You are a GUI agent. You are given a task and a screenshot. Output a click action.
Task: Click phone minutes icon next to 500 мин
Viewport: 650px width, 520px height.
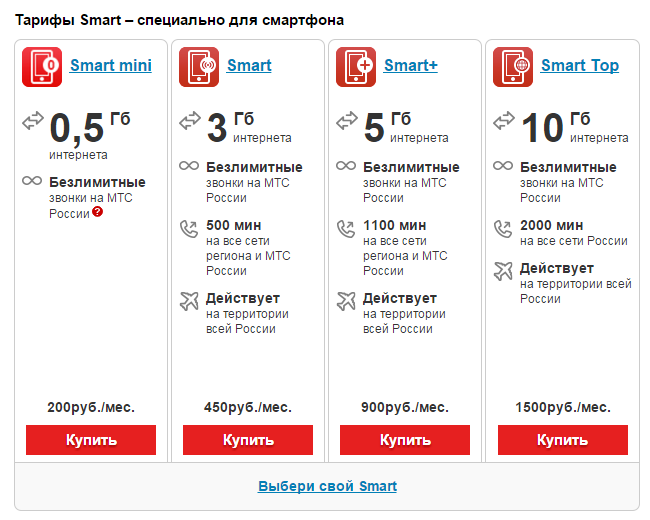pyautogui.click(x=189, y=229)
